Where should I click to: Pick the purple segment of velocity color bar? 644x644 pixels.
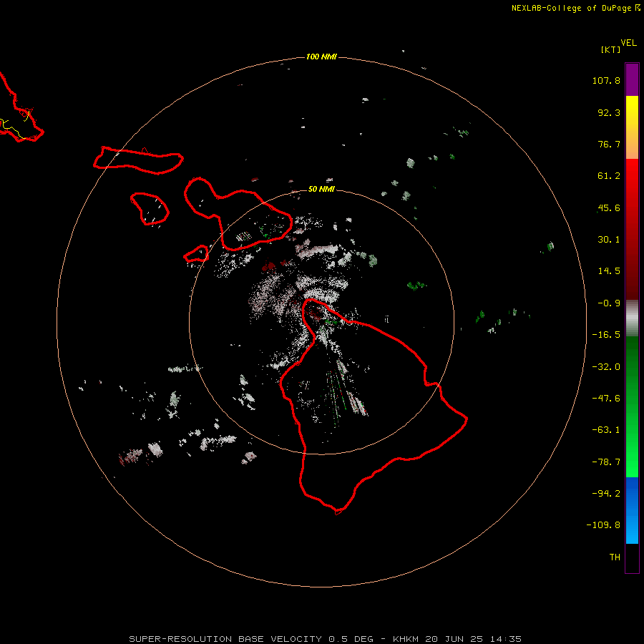coord(632,80)
